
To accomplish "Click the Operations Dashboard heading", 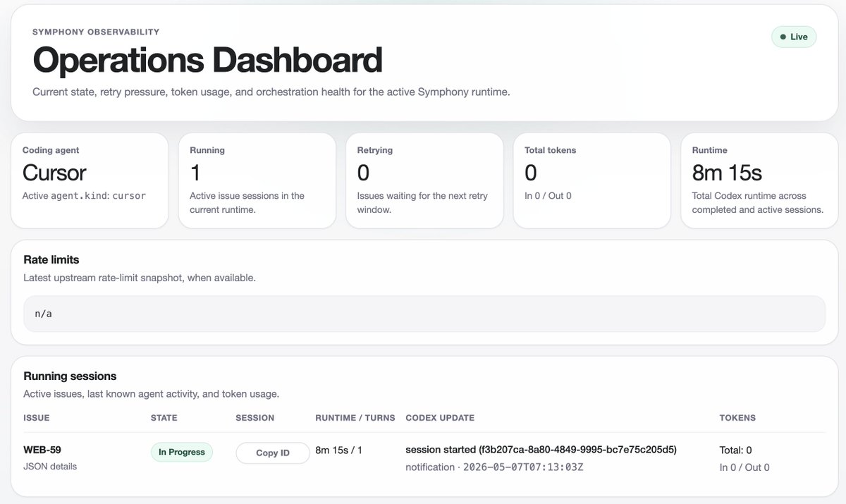I will tap(207, 60).
